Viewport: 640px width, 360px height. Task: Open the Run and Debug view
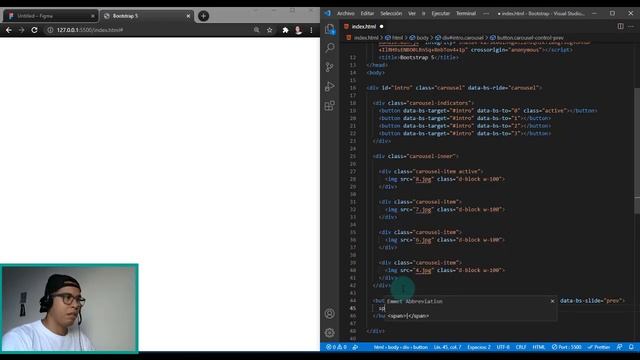click(330, 87)
